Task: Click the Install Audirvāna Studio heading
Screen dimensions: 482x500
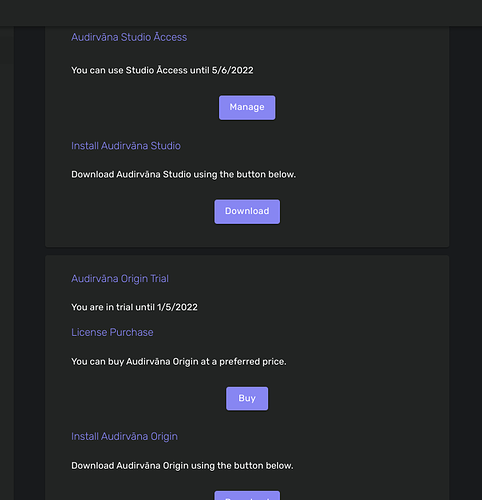Action: 126,146
